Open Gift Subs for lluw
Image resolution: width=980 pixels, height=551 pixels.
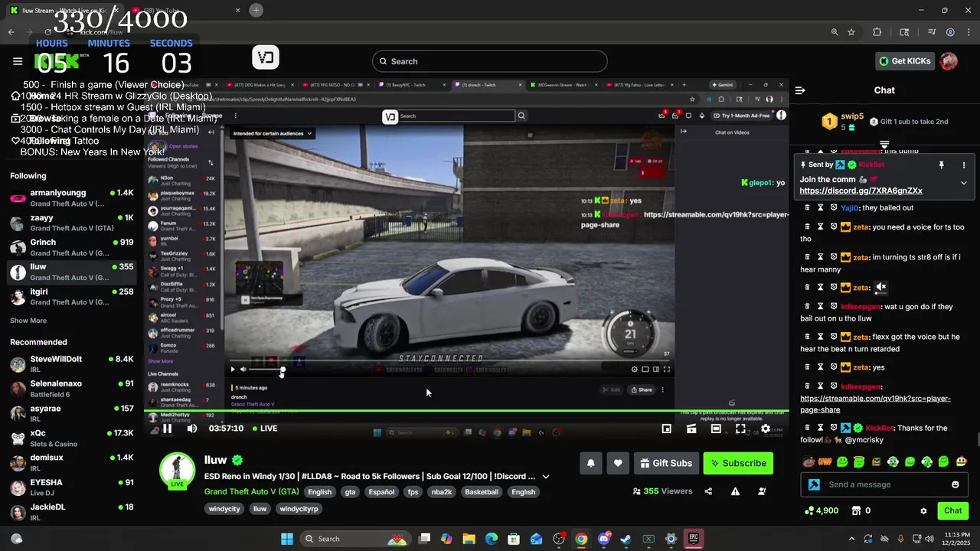click(666, 463)
